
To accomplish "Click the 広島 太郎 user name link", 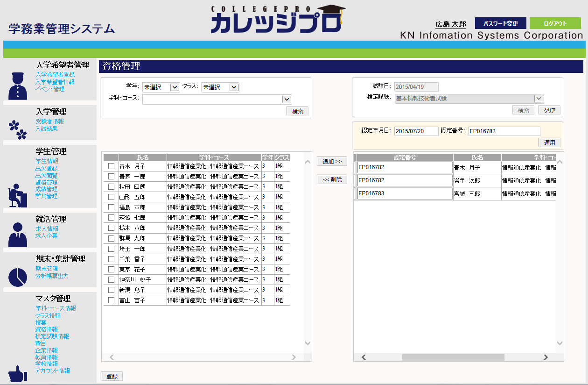I will coord(451,24).
